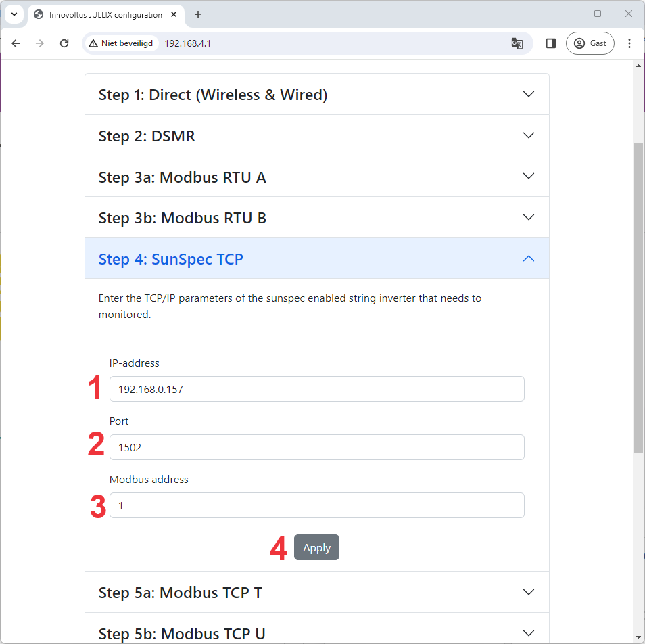
Task: Expand Step 3b: Modbus RTU B
Action: point(316,218)
